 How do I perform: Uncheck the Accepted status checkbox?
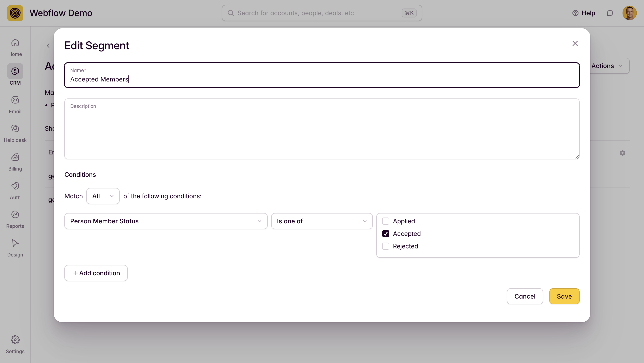[x=386, y=234]
